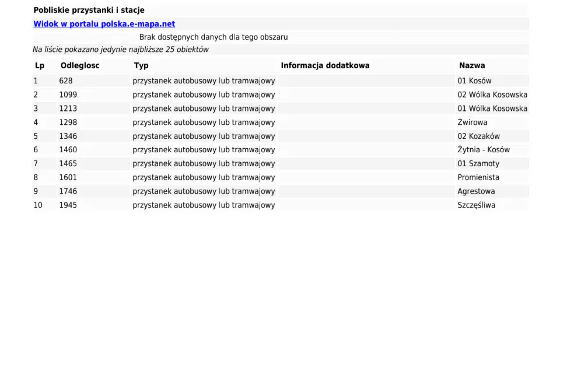Click the Typ column header
The width and height of the screenshot is (567, 392).
141,65
